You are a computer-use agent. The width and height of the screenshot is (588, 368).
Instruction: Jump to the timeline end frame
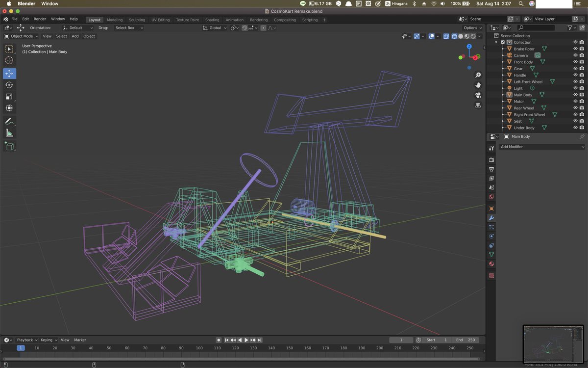point(259,340)
